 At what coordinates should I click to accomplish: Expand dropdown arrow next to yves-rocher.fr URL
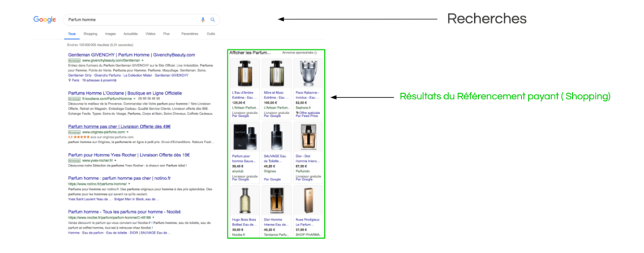click(x=116, y=161)
